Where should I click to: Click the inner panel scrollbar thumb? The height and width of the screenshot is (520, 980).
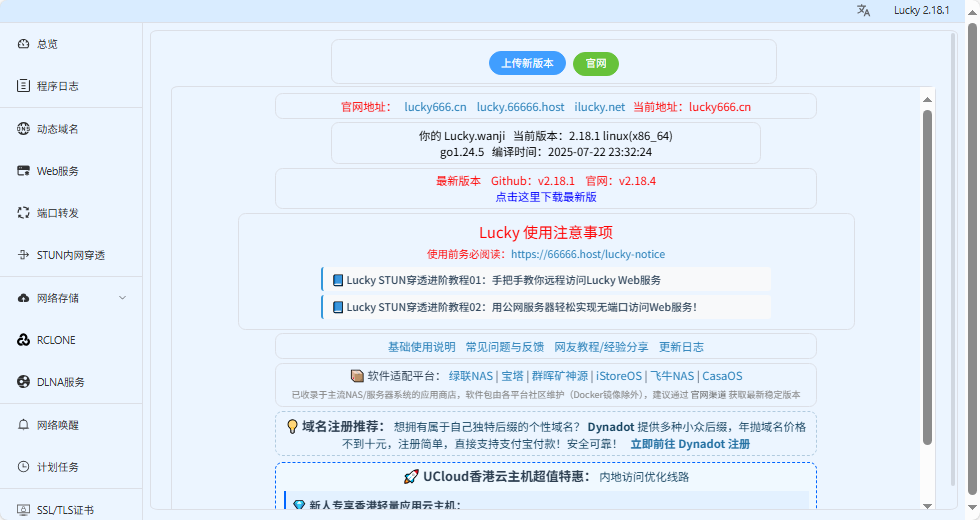928,278
